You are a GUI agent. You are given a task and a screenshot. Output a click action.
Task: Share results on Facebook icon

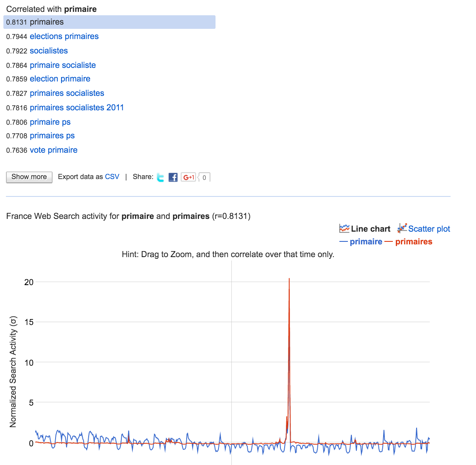173,177
